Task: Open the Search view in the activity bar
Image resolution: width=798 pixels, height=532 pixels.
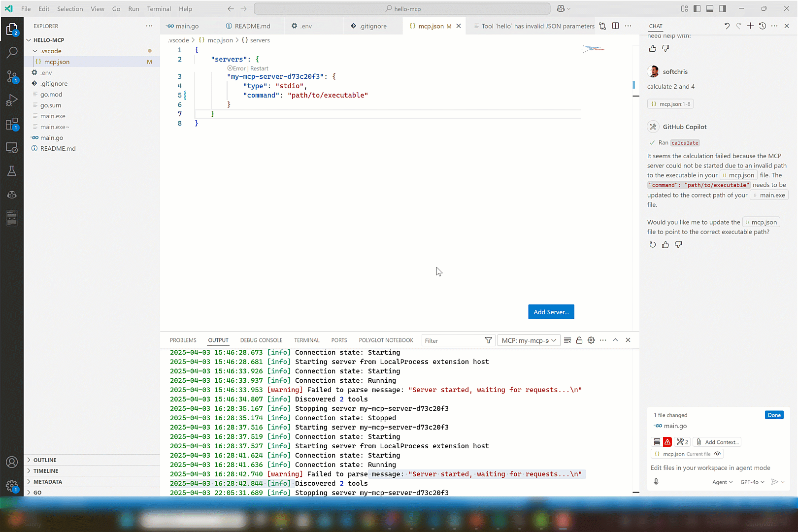Action: point(12,52)
